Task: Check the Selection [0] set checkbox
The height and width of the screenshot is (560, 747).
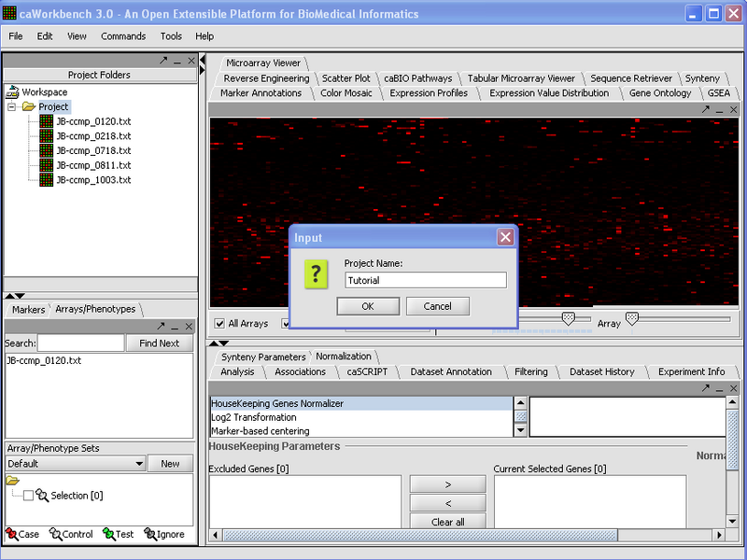Action: [x=28, y=496]
